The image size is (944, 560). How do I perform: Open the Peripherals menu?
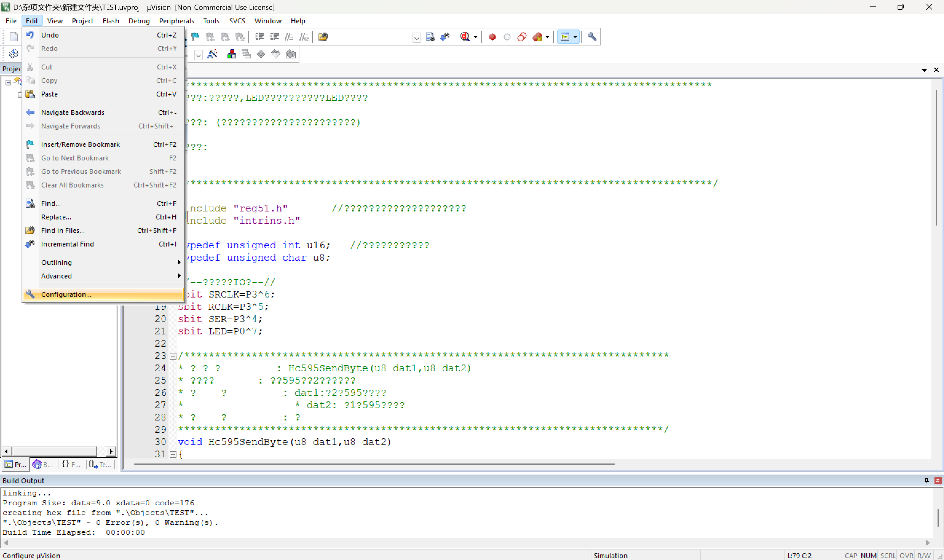click(x=176, y=21)
